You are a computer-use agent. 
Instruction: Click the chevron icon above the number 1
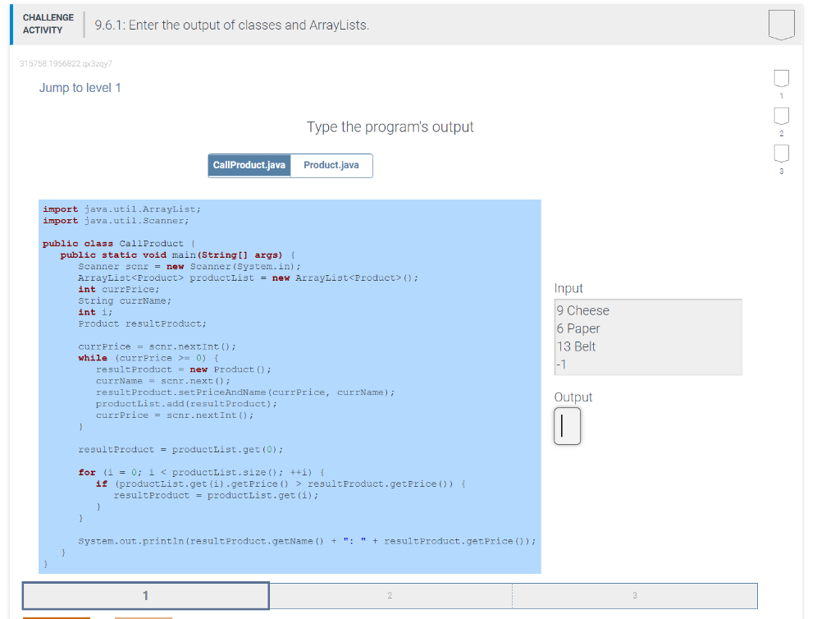pos(781,78)
